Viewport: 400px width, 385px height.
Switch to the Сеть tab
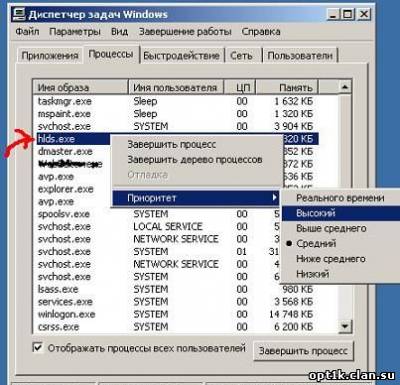click(x=241, y=55)
